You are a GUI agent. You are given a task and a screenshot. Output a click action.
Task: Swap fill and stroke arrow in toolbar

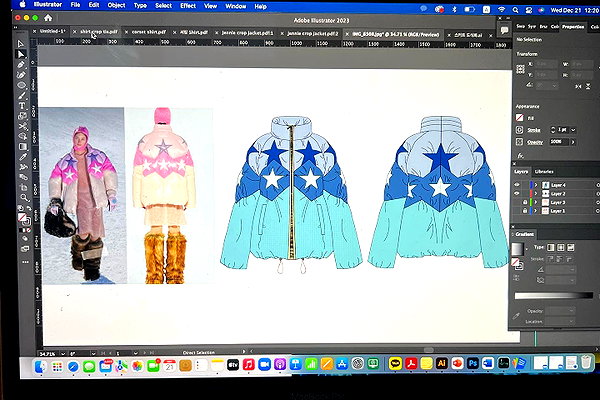tap(29, 209)
